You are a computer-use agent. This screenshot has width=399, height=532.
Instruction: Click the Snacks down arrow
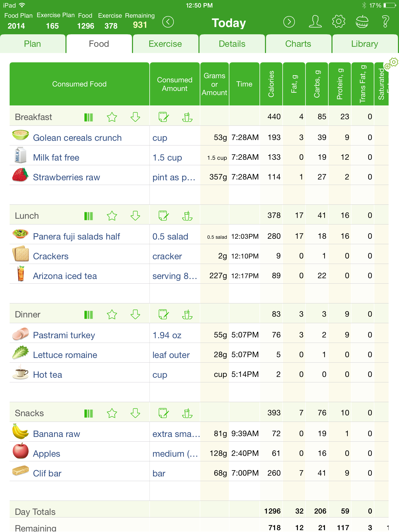[135, 413]
